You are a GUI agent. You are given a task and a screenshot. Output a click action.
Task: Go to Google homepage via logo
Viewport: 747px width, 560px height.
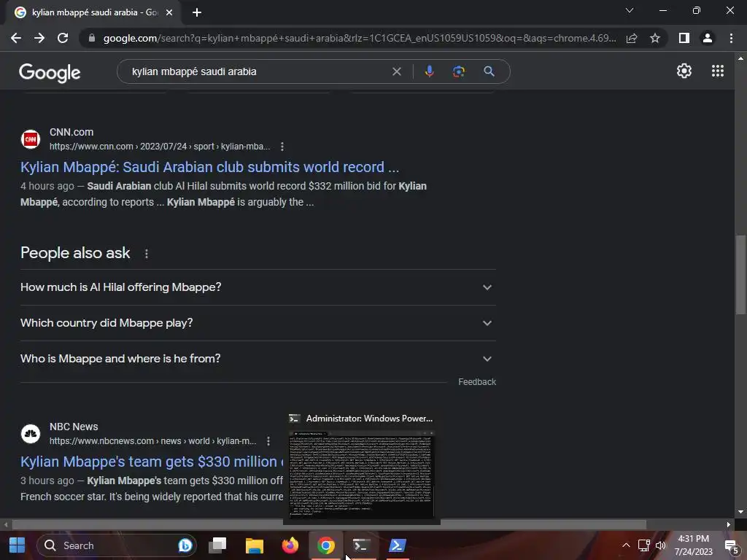50,72
